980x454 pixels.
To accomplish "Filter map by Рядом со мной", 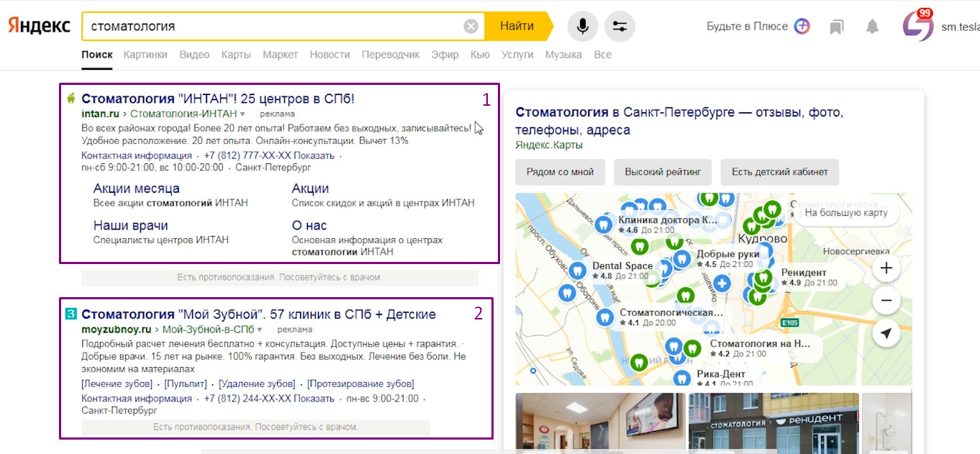I will 561,172.
